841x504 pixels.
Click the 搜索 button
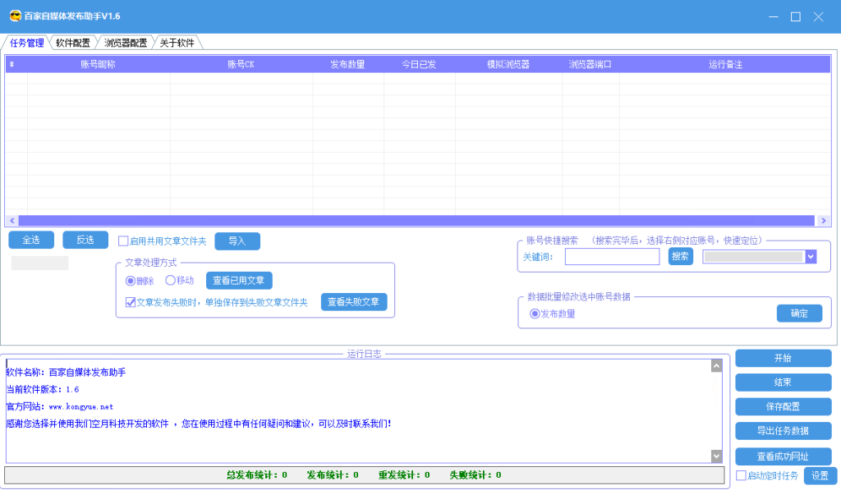pos(680,256)
